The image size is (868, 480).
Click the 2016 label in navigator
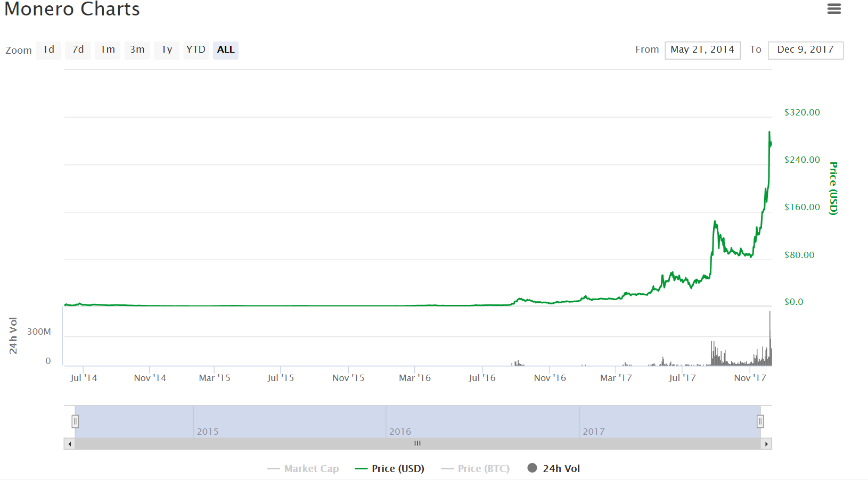pos(400,432)
